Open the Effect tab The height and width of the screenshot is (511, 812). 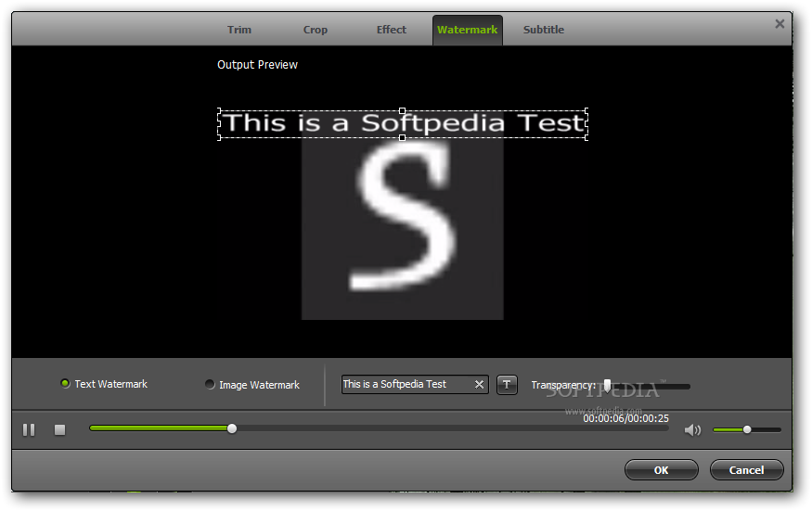point(392,30)
